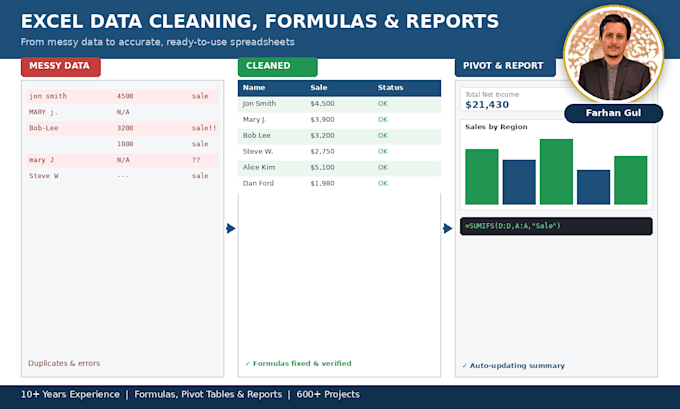Click the '---' value in messy data
The height and width of the screenshot is (409, 680).
[123, 176]
